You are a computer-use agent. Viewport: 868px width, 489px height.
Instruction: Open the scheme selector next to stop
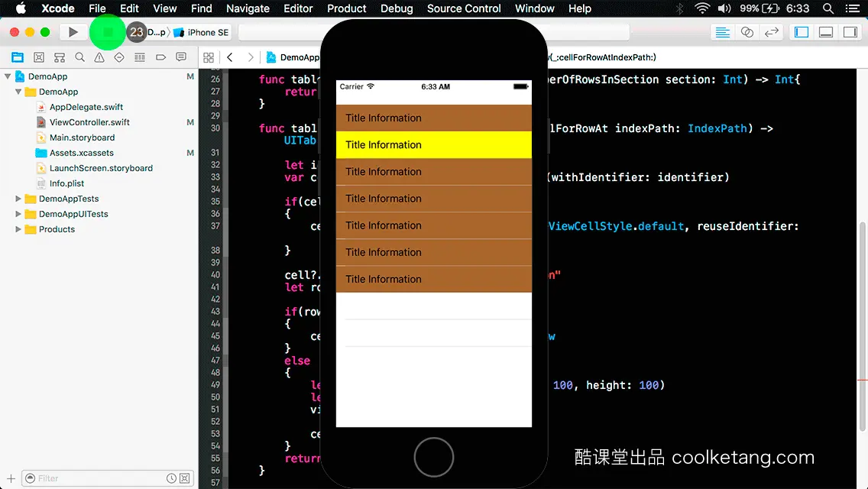[156, 32]
